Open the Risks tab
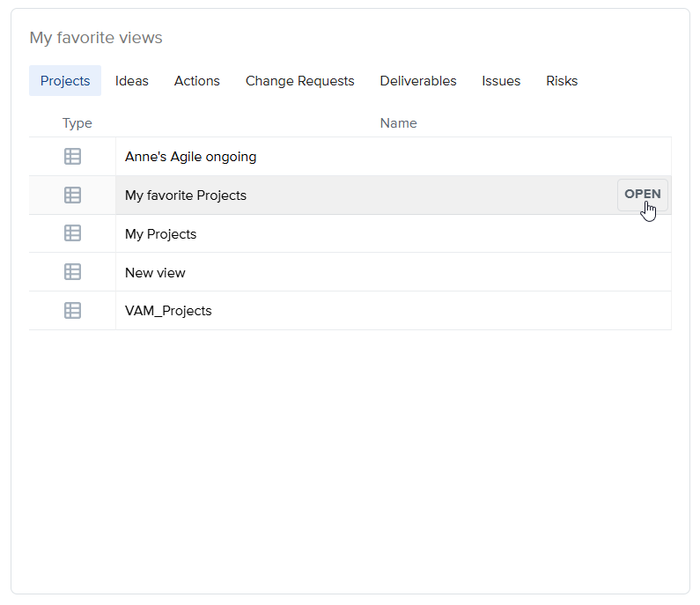Image resolution: width=700 pixels, height=605 pixels. pos(562,81)
